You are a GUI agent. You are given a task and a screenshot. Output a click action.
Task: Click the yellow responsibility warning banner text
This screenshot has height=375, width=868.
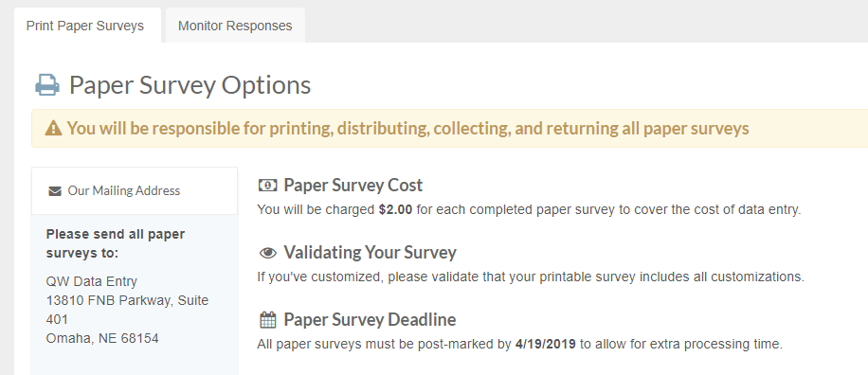(408, 129)
